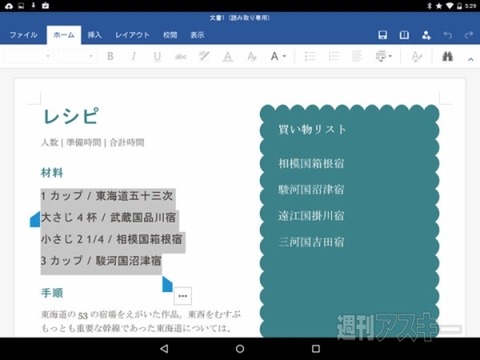Click the line 3 カップ / 駿河国沼津宿

tap(101, 261)
